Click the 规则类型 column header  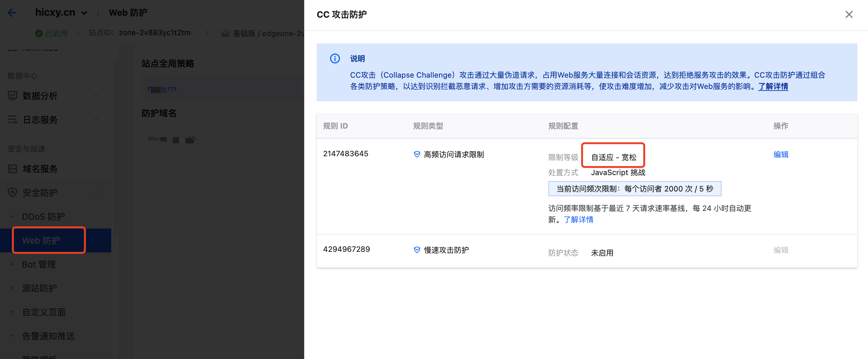point(428,126)
